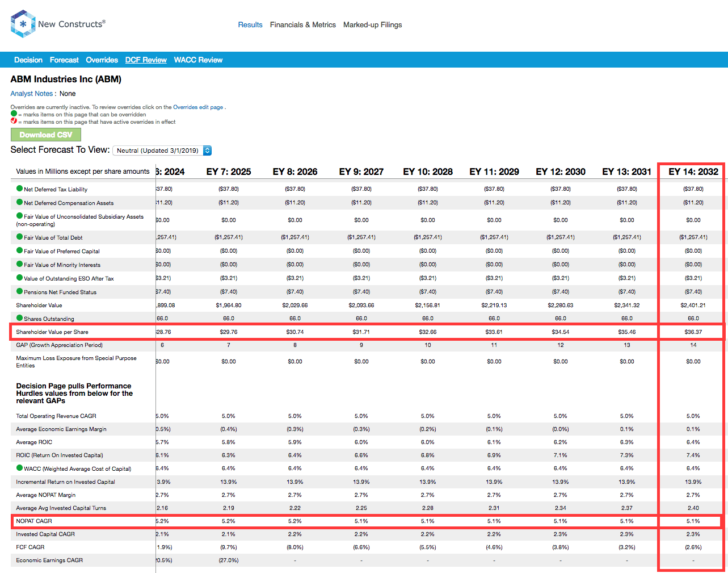
Task: Select the Invested Capital CAGR label
Action: [x=45, y=534]
